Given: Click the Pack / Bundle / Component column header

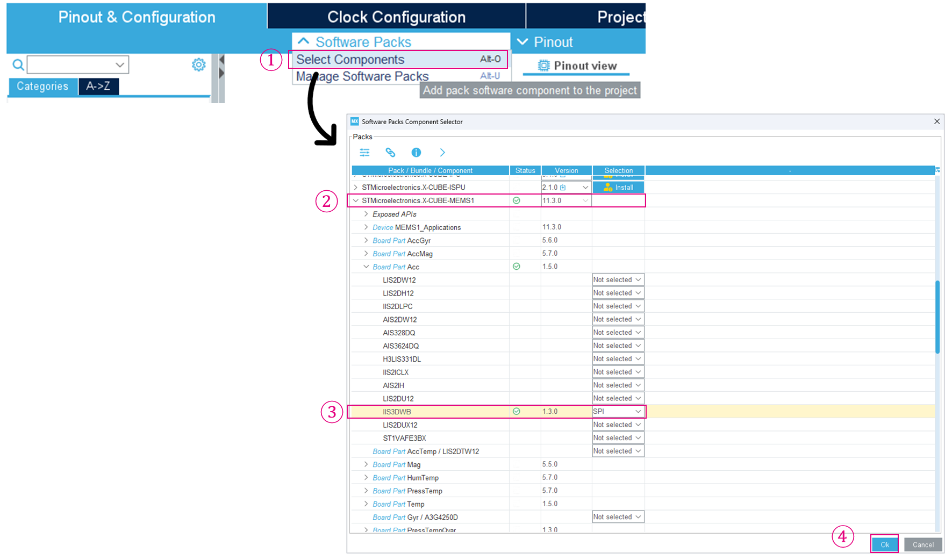Looking at the screenshot, I should tap(430, 170).
